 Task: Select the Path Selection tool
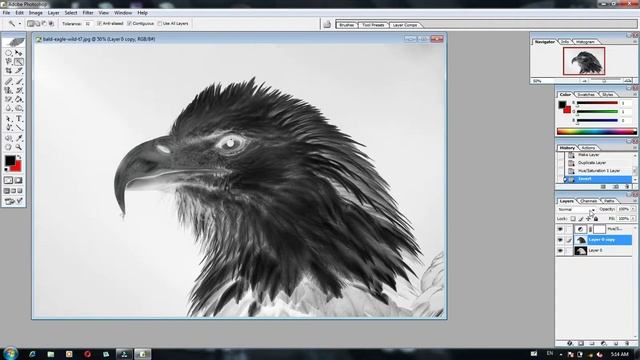click(x=8, y=119)
